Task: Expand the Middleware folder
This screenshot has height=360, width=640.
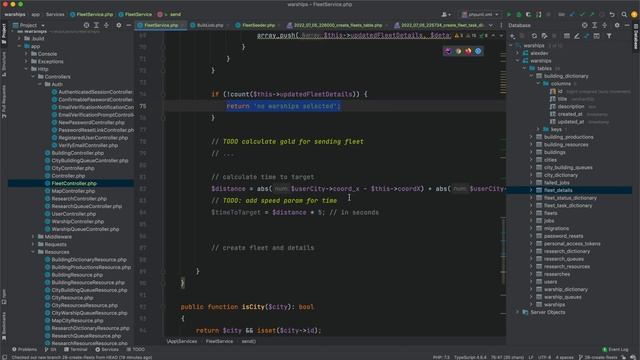Action: point(33,237)
